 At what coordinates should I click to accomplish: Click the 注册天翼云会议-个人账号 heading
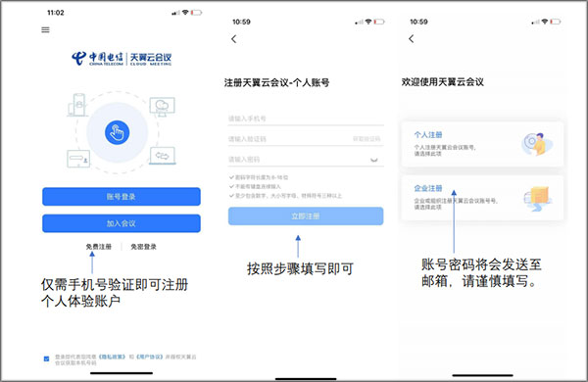[276, 82]
